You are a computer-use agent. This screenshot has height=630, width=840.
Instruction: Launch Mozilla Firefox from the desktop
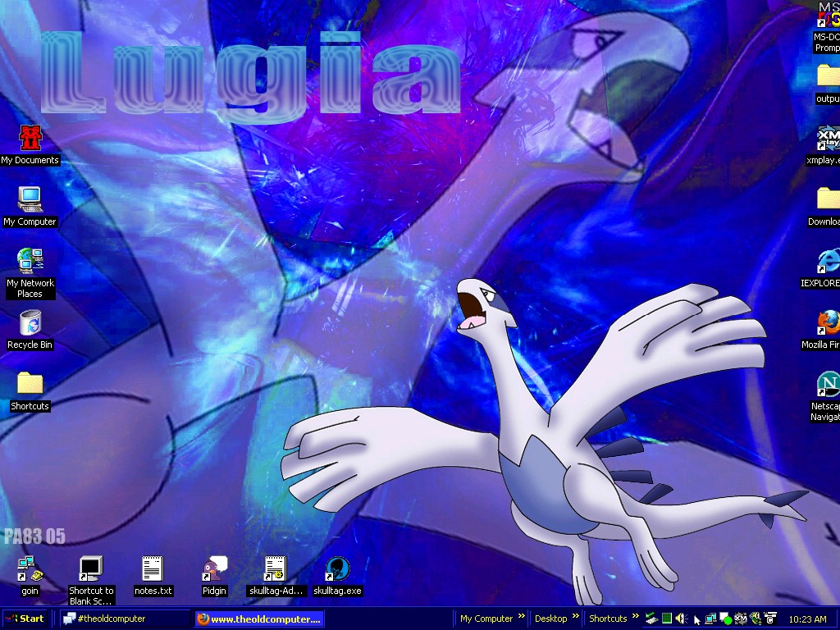tap(827, 322)
